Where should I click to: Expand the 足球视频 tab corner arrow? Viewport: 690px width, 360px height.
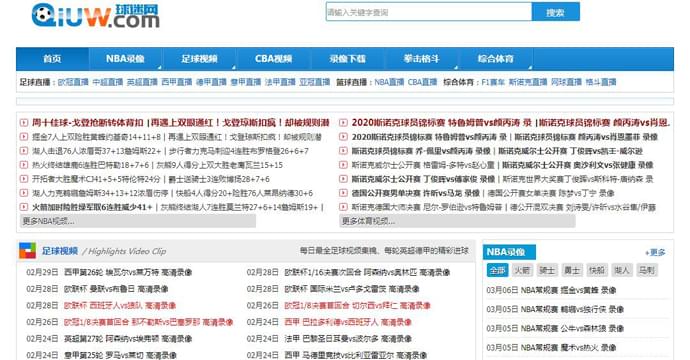click(x=233, y=67)
